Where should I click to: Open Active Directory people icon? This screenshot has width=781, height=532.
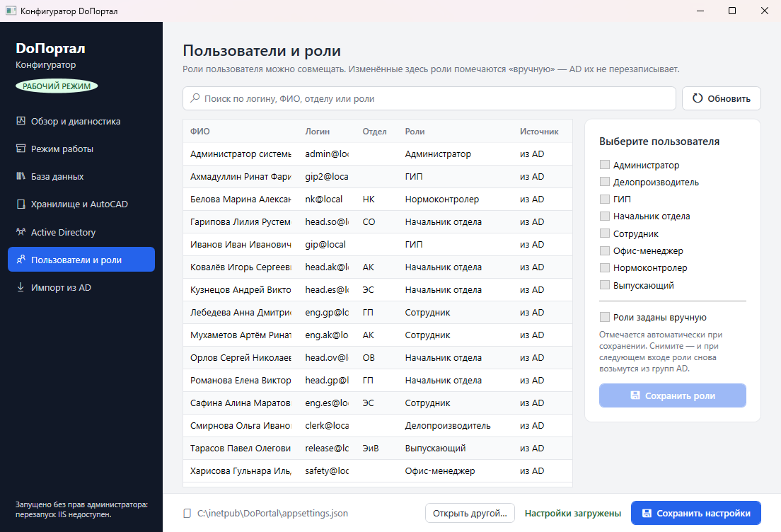click(21, 231)
